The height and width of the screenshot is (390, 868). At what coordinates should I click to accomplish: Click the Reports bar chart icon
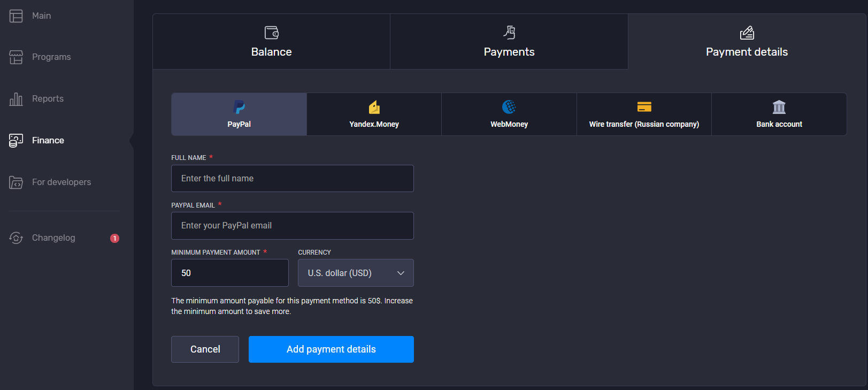[16, 99]
